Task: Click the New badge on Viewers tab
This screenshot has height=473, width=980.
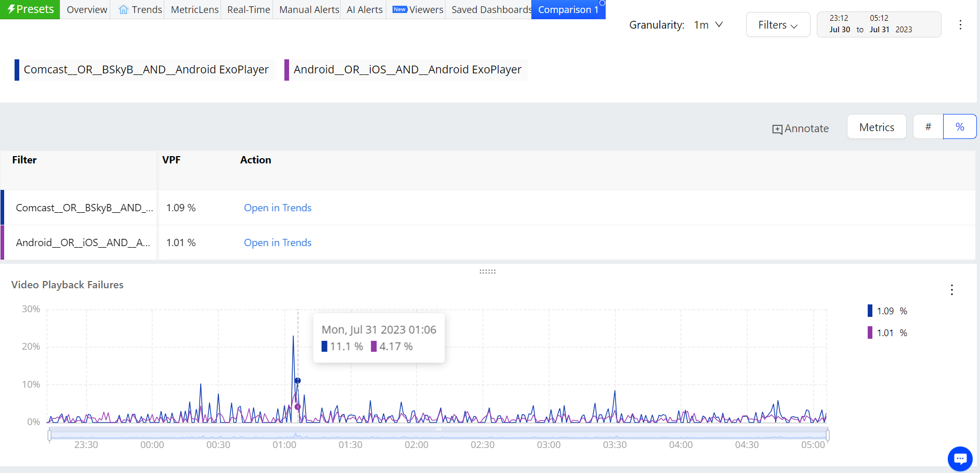Action: [x=399, y=9]
